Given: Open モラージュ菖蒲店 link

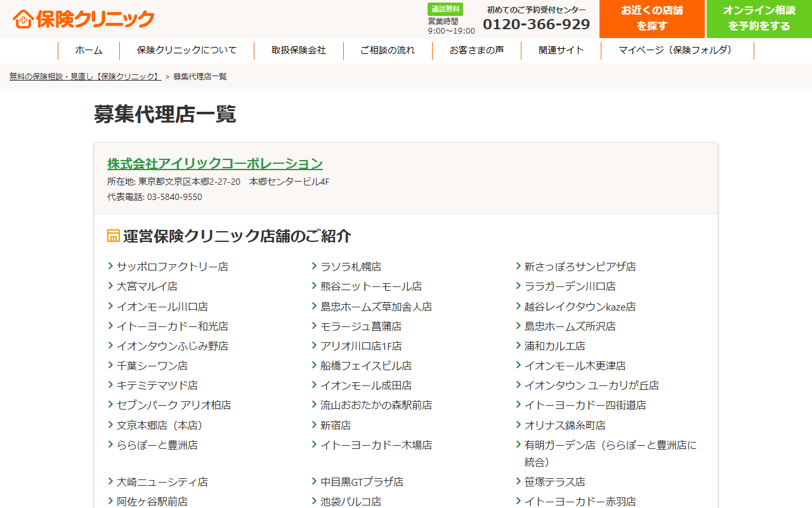Looking at the screenshot, I should (x=361, y=326).
